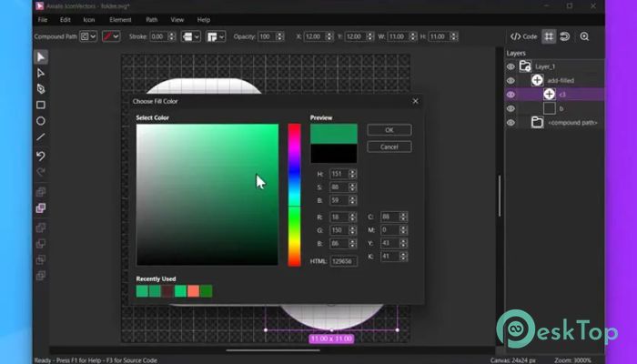The image size is (637, 364).
Task: Click the Undo arrow icon
Action: point(41,157)
